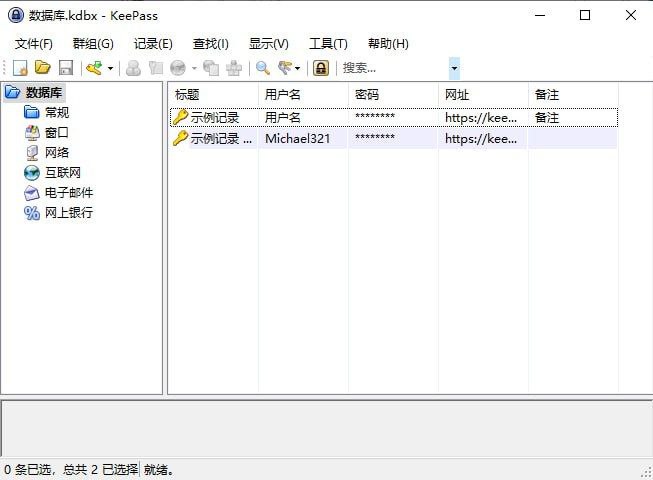This screenshot has width=653, height=480.
Task: Click the Find magnifier icon in toolbar
Action: 263,68
